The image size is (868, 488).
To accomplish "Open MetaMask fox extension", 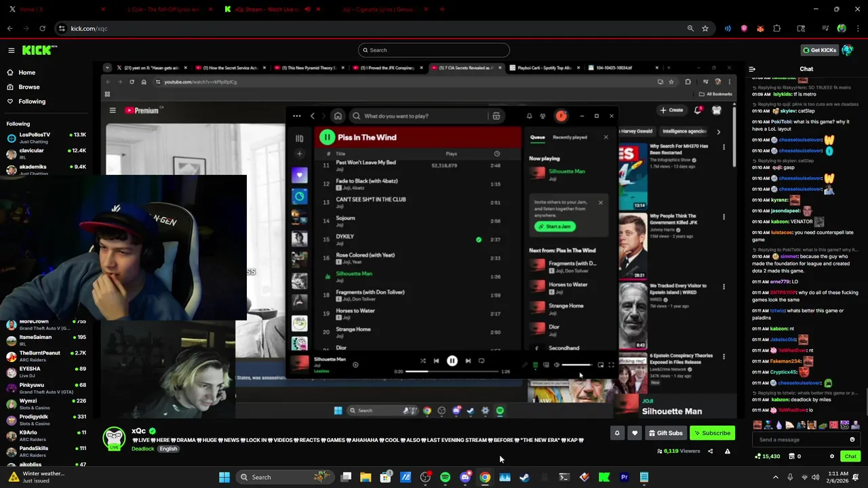I will tap(760, 28).
